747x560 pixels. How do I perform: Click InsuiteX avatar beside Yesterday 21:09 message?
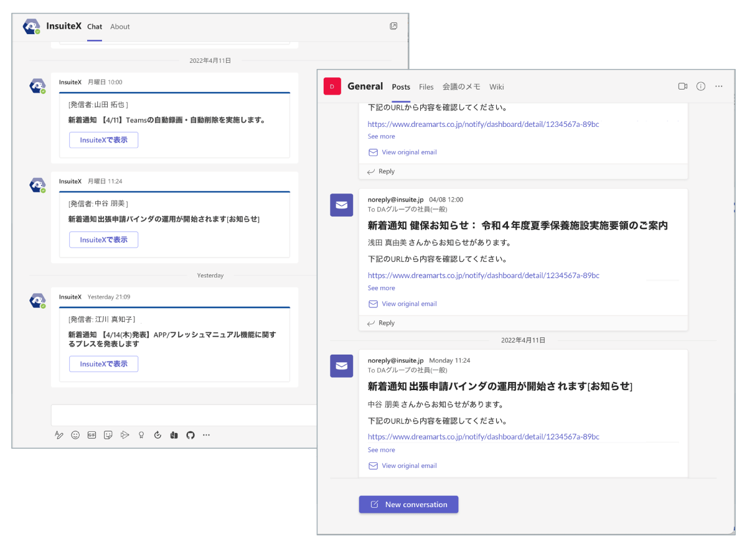point(37,301)
